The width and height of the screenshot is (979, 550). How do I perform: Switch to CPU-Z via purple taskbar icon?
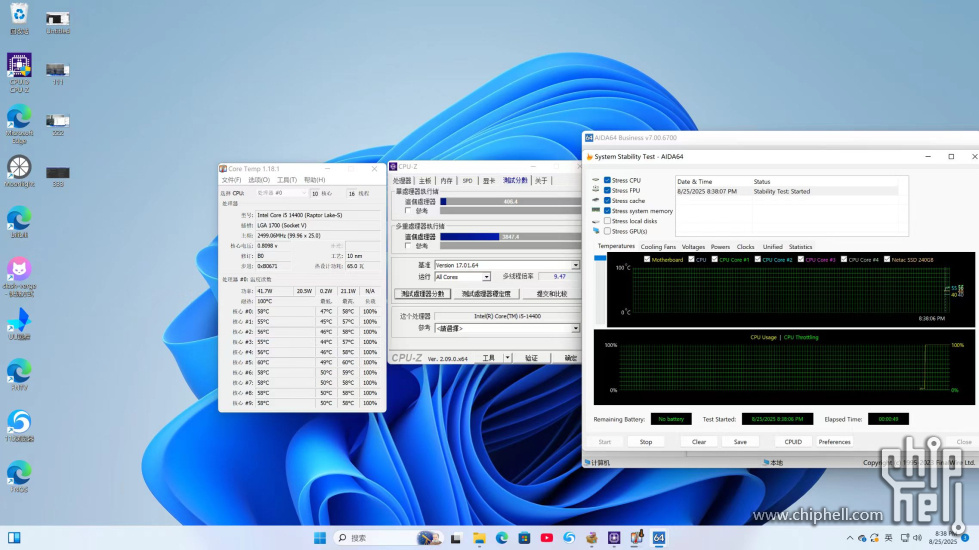614,538
